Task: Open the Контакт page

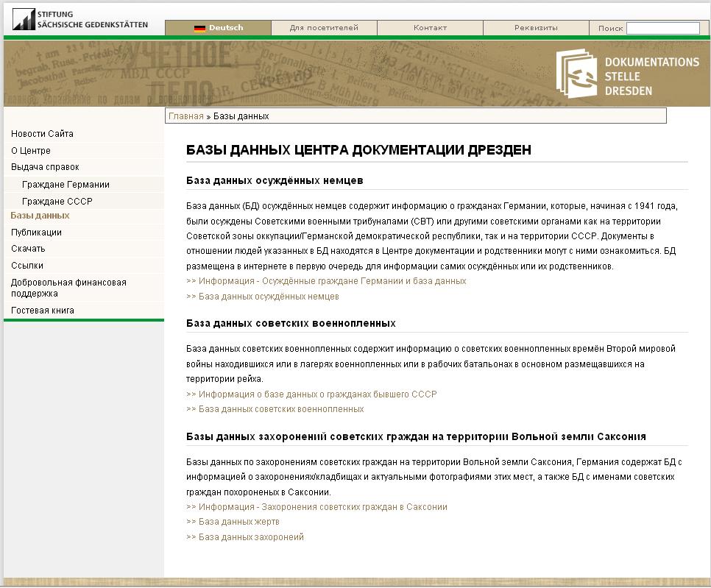Action: point(431,27)
